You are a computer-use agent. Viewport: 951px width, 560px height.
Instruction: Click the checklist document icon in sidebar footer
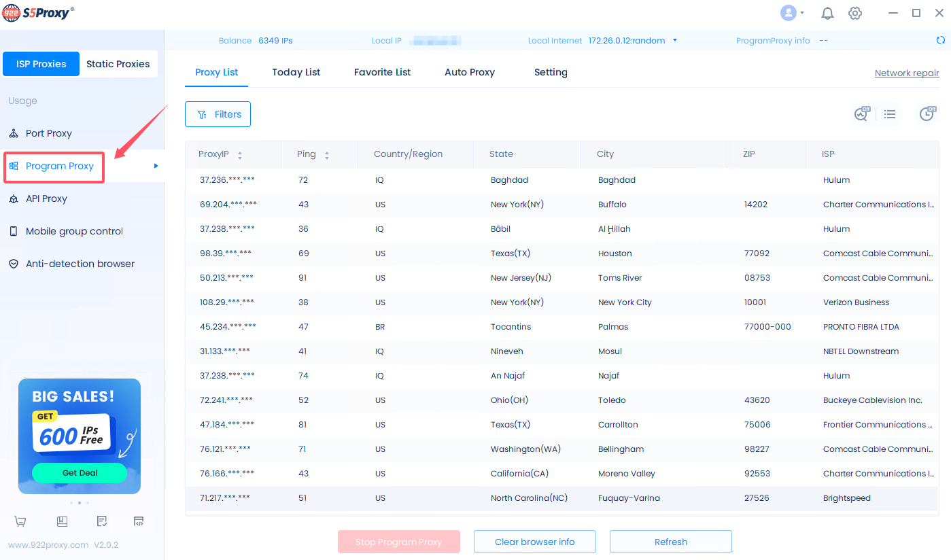[x=102, y=521]
